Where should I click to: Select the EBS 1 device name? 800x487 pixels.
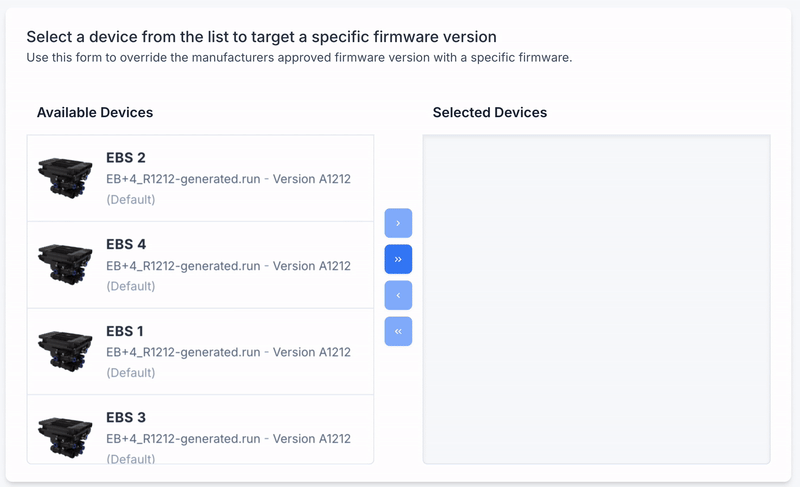click(x=126, y=331)
